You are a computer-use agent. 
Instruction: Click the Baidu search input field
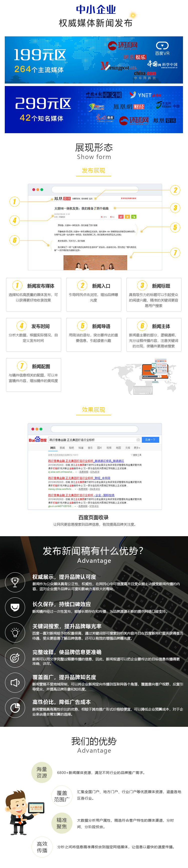pos(95,440)
